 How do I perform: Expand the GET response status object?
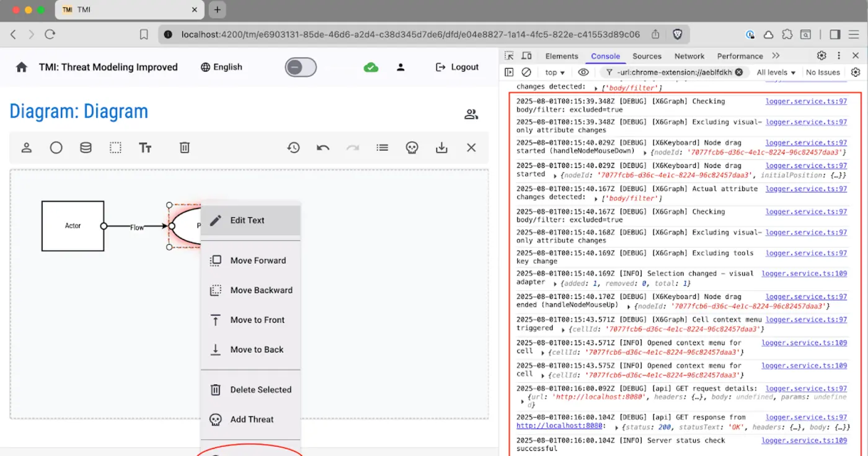click(x=616, y=427)
